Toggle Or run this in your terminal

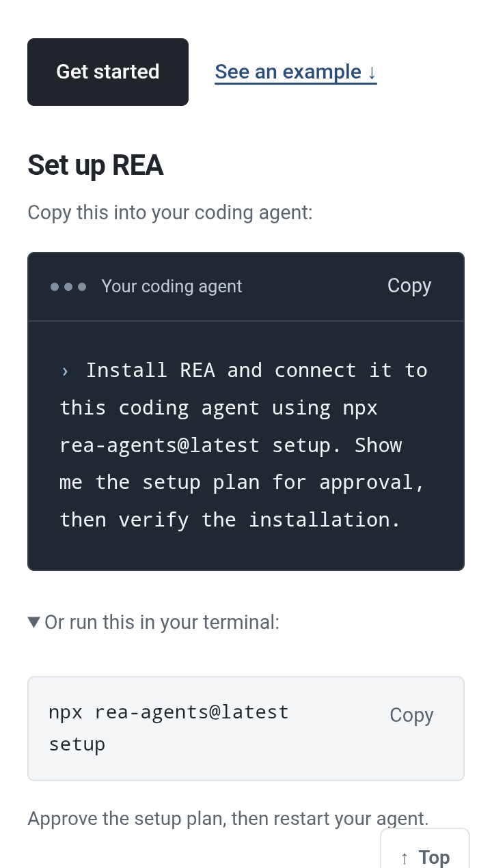pyautogui.click(x=154, y=622)
